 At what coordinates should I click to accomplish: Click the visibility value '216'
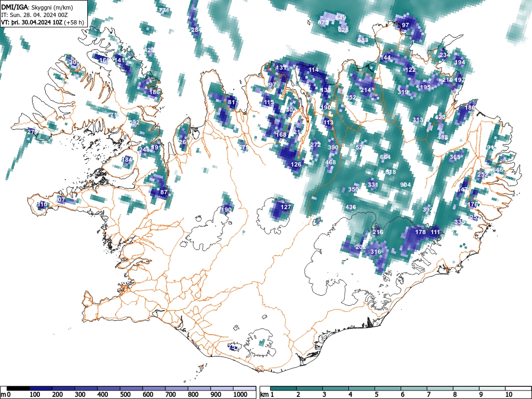tap(378, 232)
